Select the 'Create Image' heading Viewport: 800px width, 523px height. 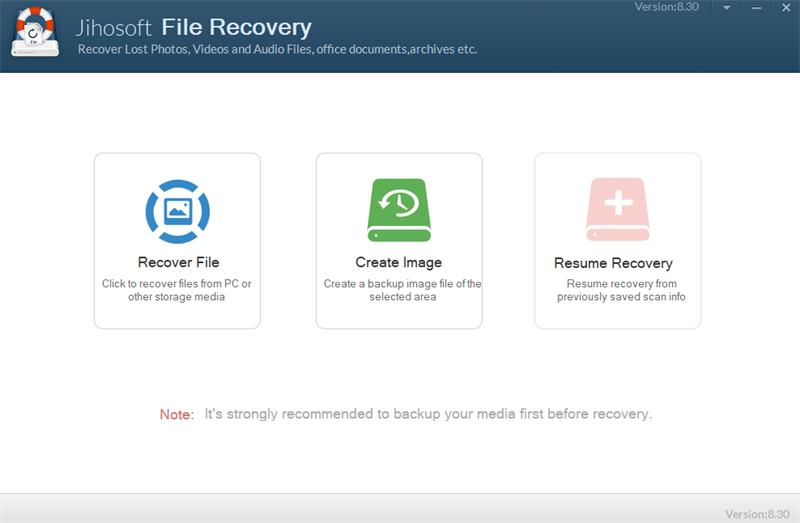pyautogui.click(x=398, y=262)
